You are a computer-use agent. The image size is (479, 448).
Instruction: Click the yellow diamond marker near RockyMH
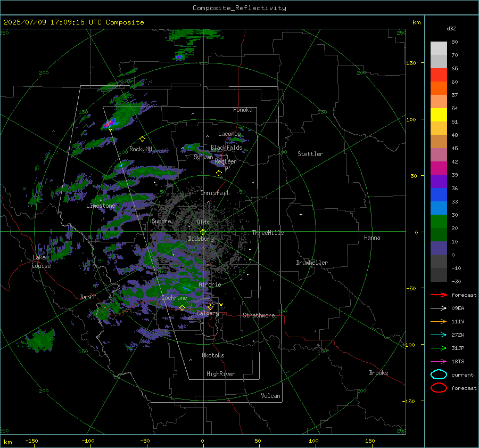coord(142,139)
